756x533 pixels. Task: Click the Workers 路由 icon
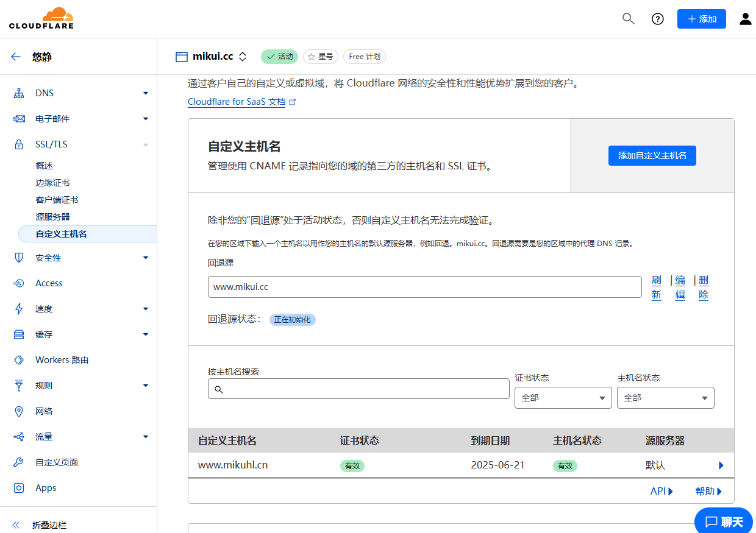19,360
